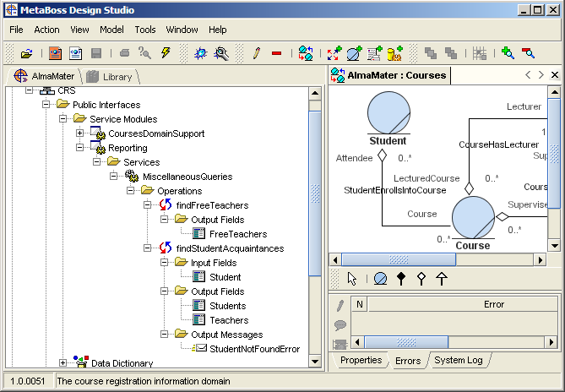Select the hollow diamond aggregation tool
This screenshot has height=392, width=565.
421,279
